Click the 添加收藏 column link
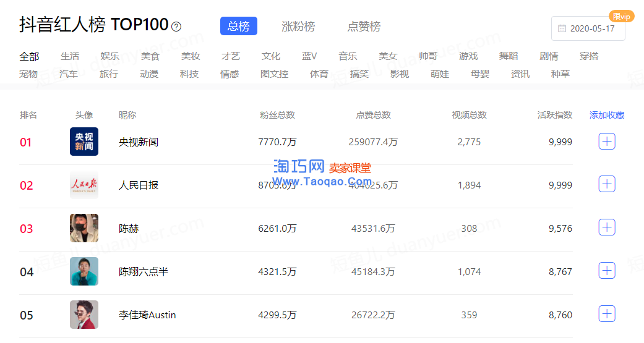Image resolution: width=644 pixels, height=343 pixels. pyautogui.click(x=607, y=116)
